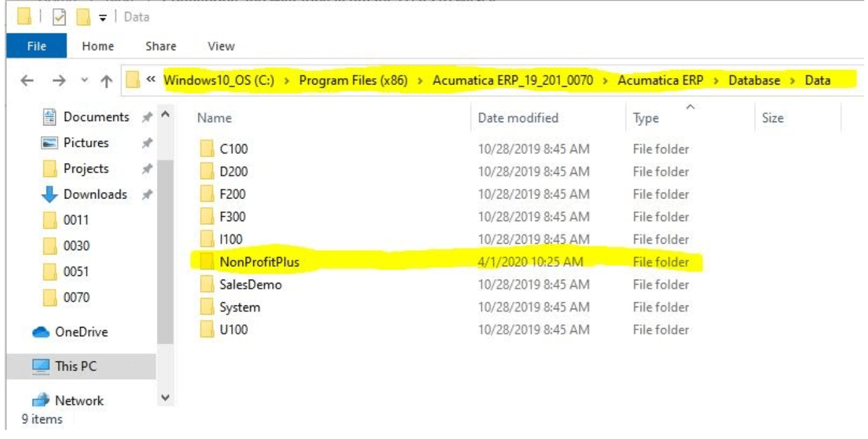This screenshot has height=439, width=868.
Task: Click the Downloads blue arrow icon
Action: (49, 195)
